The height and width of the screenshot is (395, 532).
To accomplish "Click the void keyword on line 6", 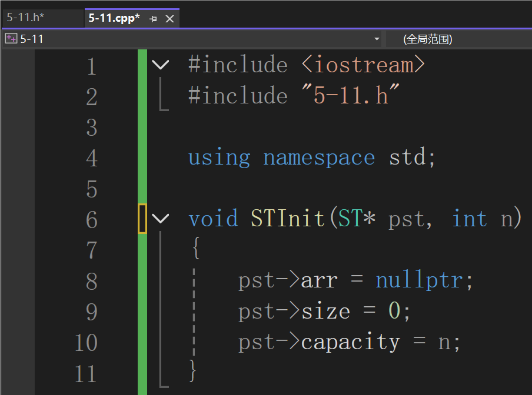I will (213, 218).
